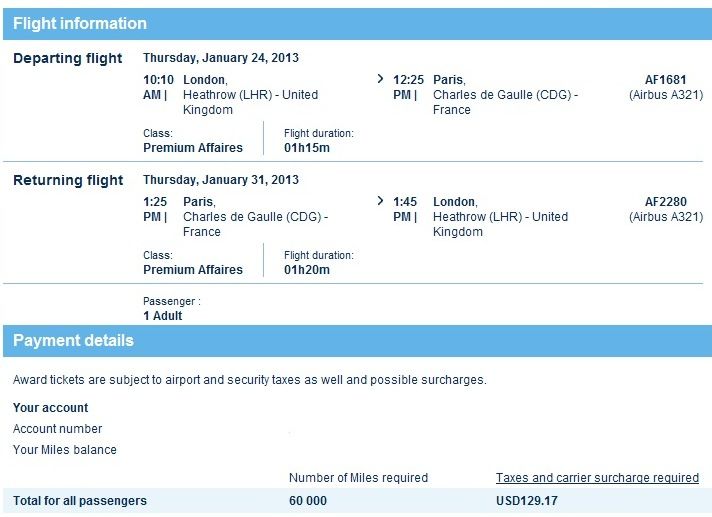Open Taxes and carrier surcharge required link
Screen dimensions: 712x517
pos(597,478)
